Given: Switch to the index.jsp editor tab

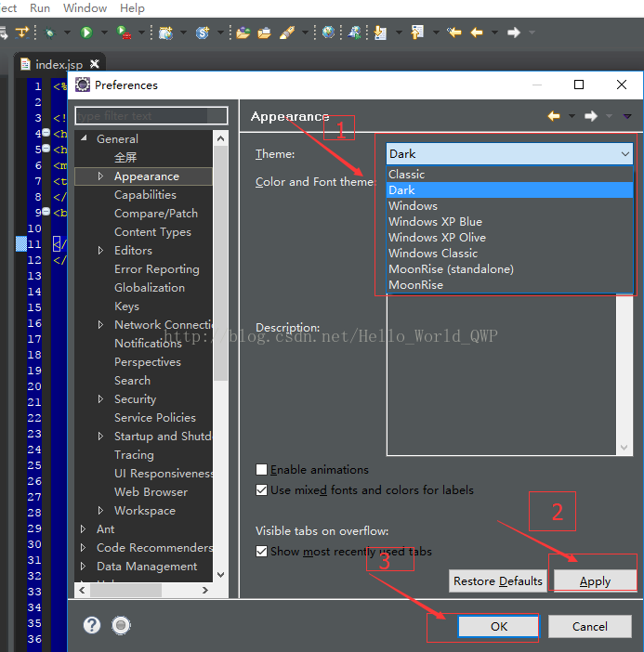Looking at the screenshot, I should coord(59,64).
